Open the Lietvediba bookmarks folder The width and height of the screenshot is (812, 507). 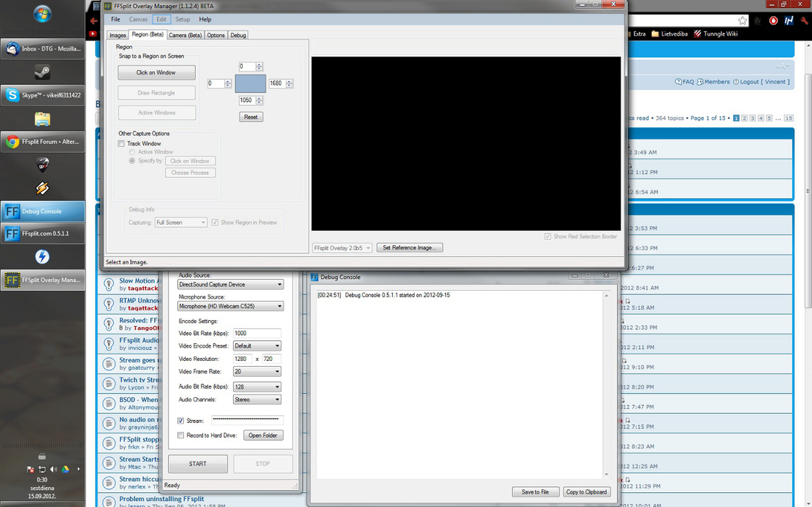669,34
